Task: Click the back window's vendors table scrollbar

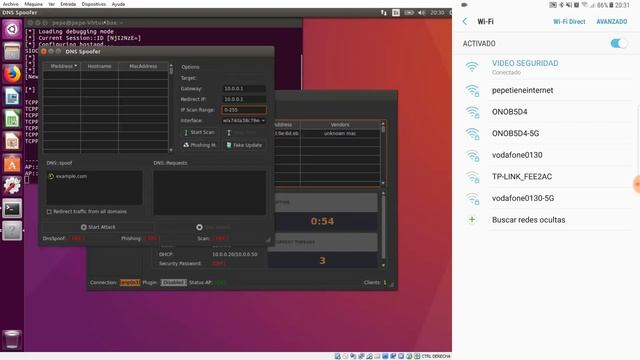Action: (383, 153)
